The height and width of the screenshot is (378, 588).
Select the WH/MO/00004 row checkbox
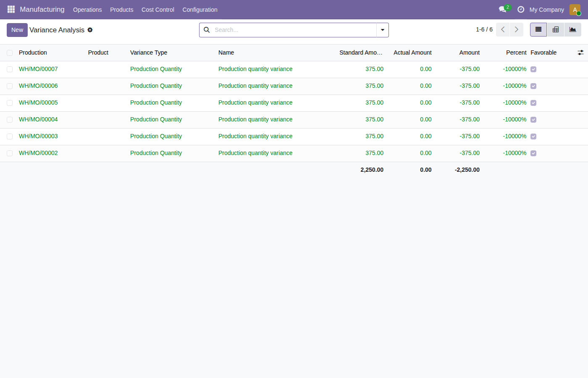tap(10, 120)
